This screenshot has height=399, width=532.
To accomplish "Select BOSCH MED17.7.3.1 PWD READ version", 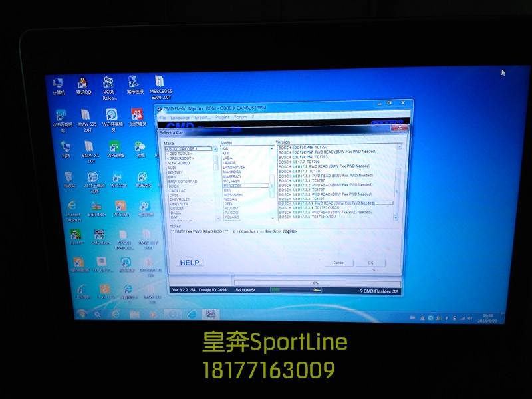I will click(336, 203).
